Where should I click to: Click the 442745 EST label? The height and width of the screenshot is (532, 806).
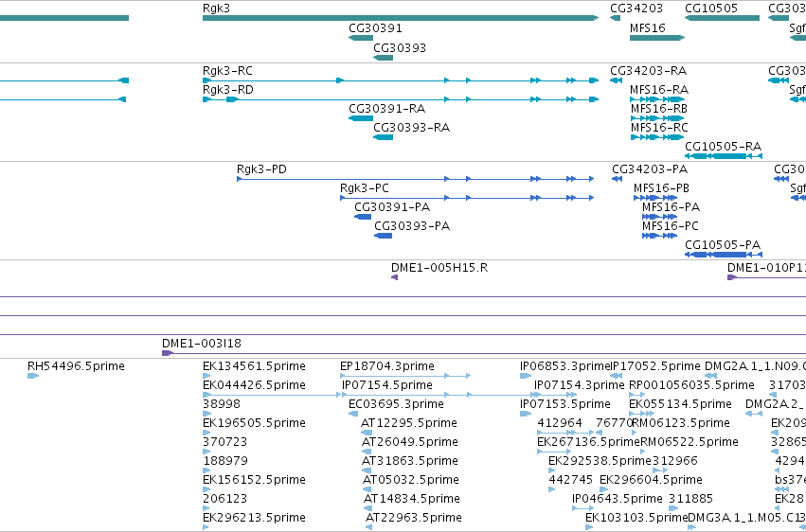pos(571,481)
